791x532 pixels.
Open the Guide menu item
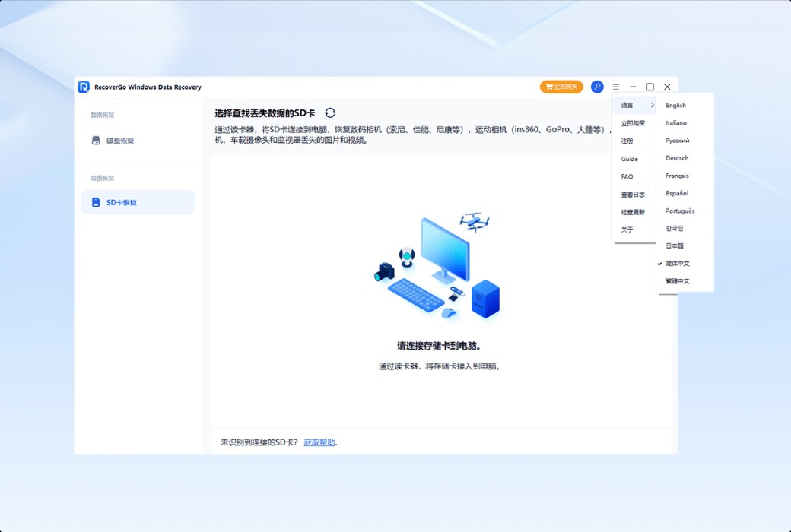[x=629, y=159]
